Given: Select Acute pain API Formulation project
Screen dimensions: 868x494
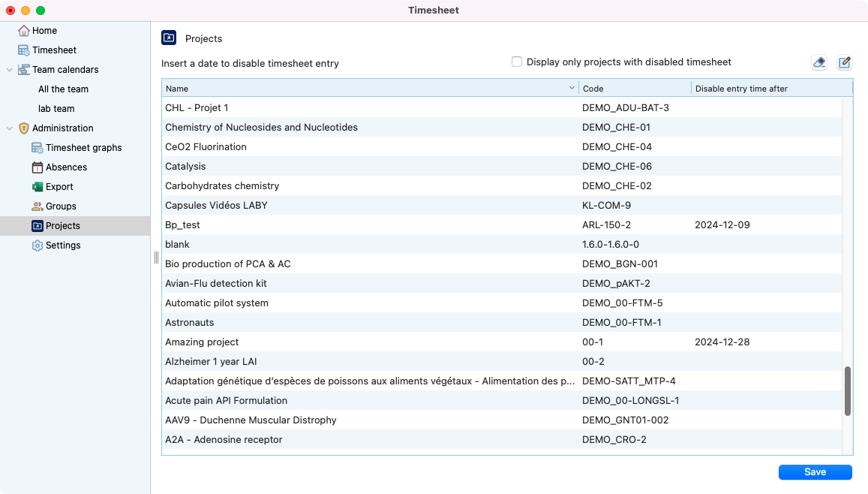Looking at the screenshot, I should 502,400.
